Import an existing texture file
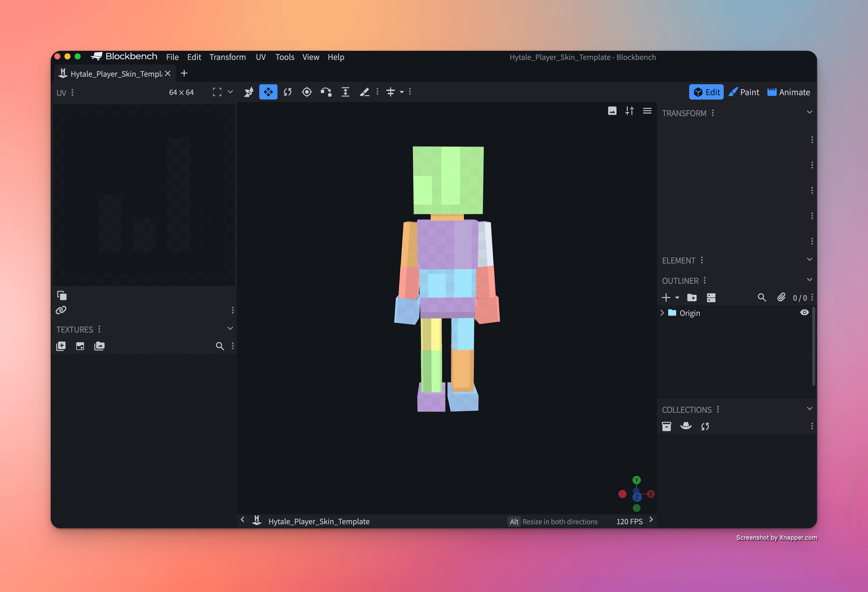 pyautogui.click(x=80, y=346)
